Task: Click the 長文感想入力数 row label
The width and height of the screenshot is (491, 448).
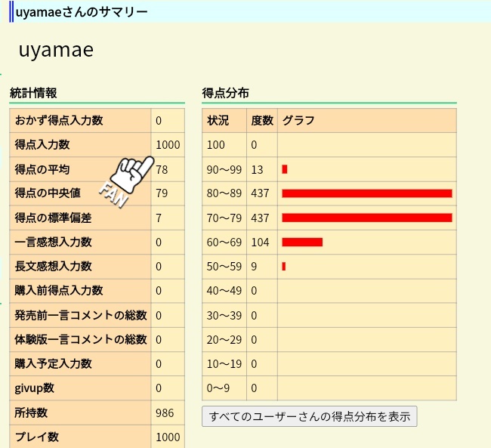Action: tap(53, 266)
